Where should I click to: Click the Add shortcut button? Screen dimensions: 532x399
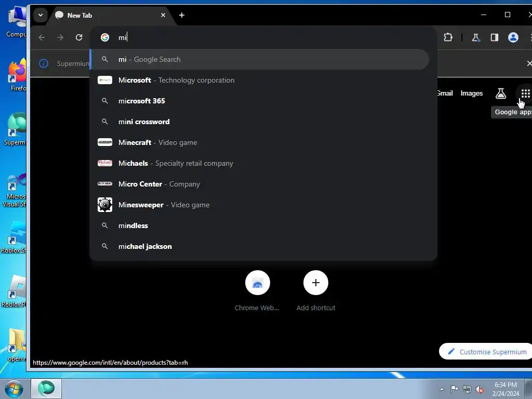click(x=315, y=291)
